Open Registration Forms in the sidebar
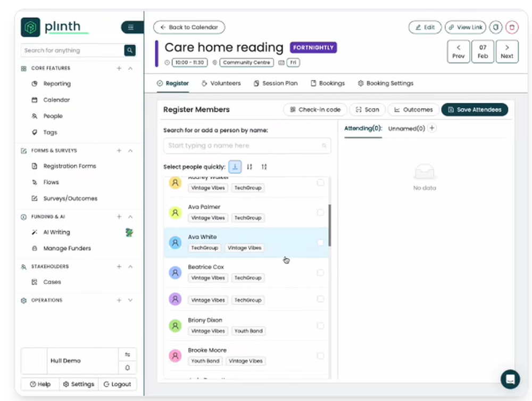Viewport: 532px width, 401px height. (x=70, y=166)
